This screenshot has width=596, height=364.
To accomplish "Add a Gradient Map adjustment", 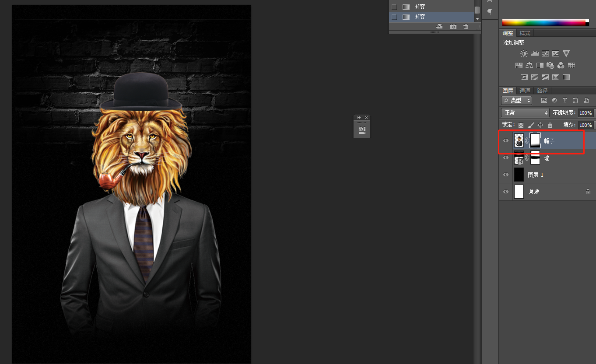I will tap(566, 77).
